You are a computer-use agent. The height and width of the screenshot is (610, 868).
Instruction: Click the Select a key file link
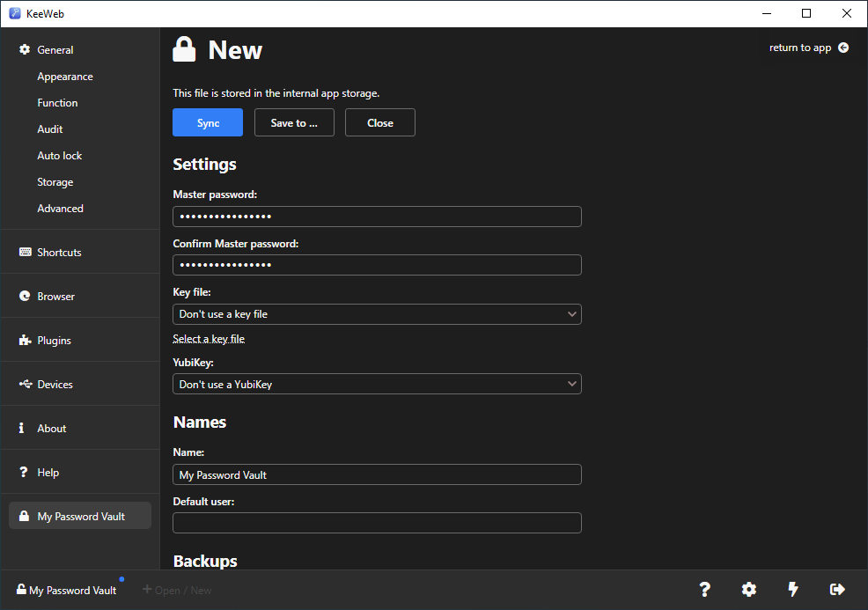[x=209, y=338]
